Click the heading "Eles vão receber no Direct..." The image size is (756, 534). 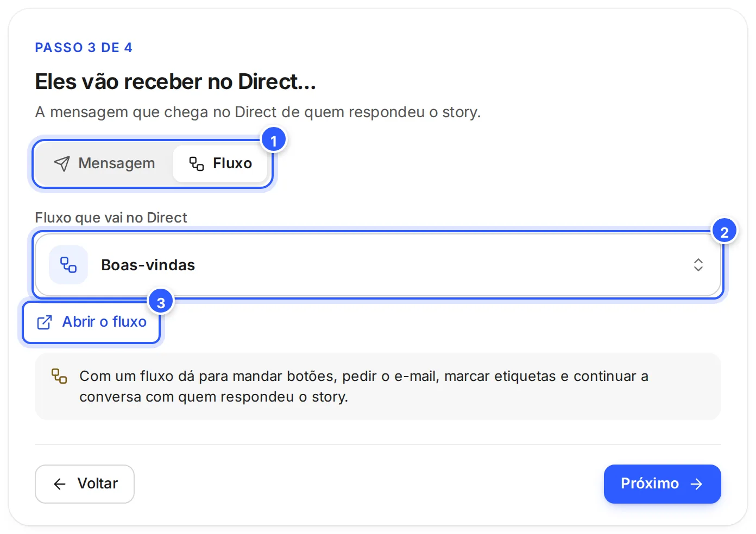pos(175,82)
